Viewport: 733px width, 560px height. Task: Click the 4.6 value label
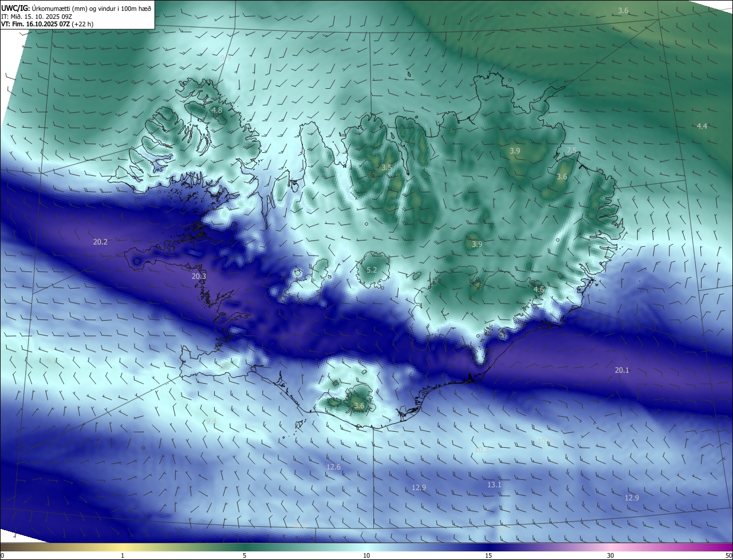539,290
